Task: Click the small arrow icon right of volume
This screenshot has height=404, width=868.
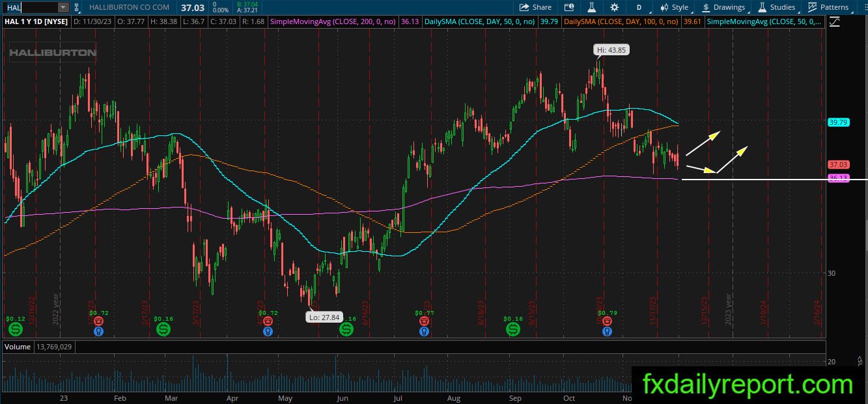Action: tap(860, 360)
